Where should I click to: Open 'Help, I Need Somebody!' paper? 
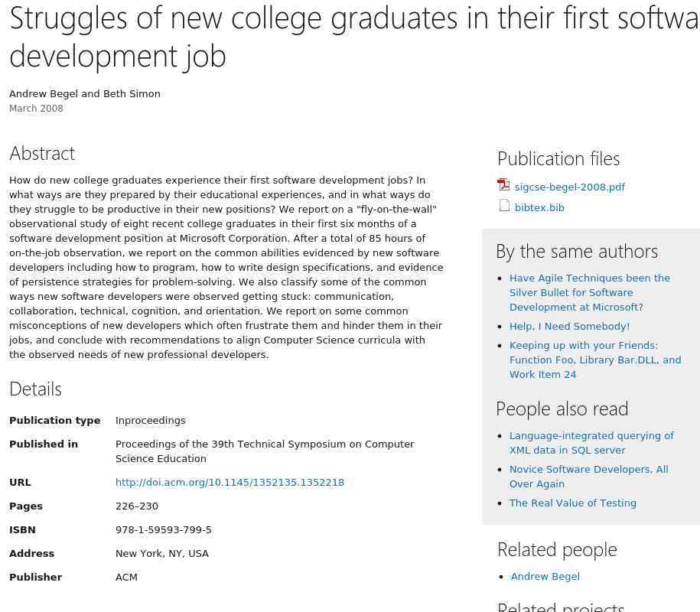tap(569, 327)
